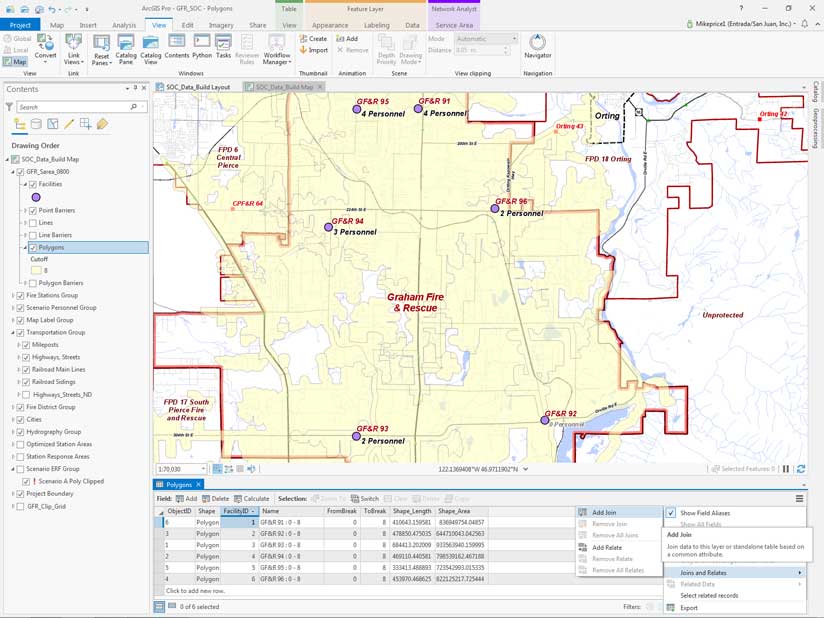This screenshot has height=618, width=824.
Task: Select List By Labeling icon
Action: pos(102,124)
